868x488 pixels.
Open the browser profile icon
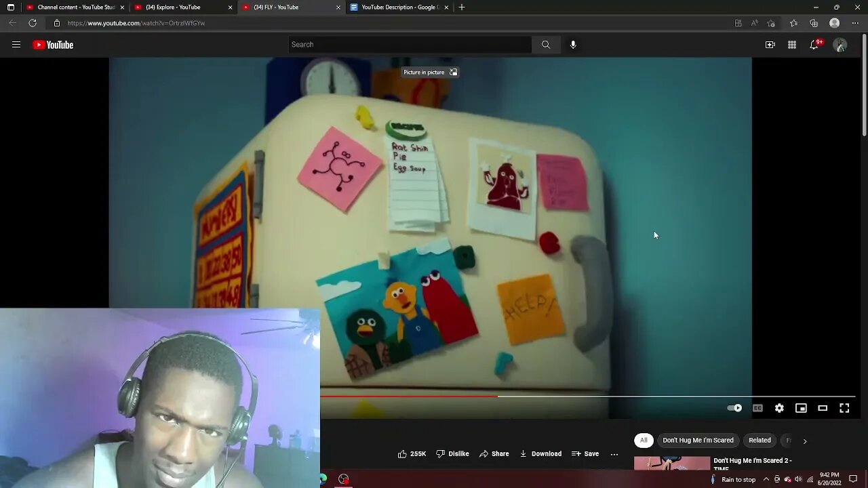coord(835,23)
